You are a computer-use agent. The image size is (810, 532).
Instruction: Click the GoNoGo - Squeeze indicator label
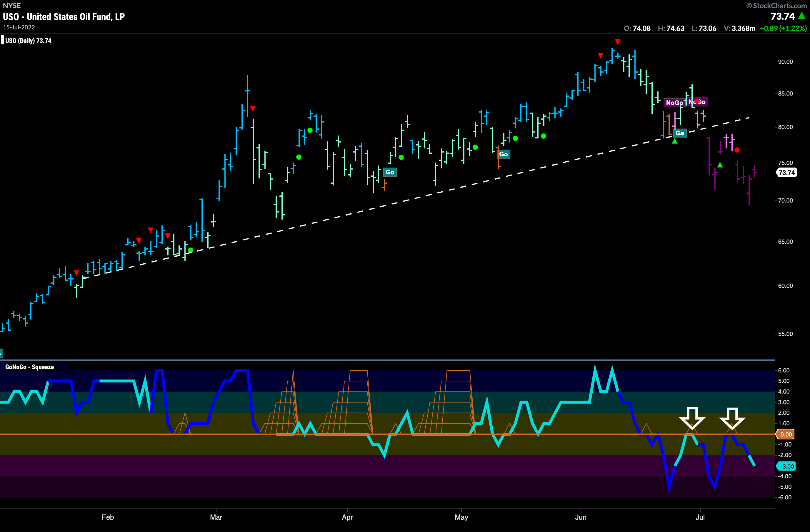tap(30, 367)
